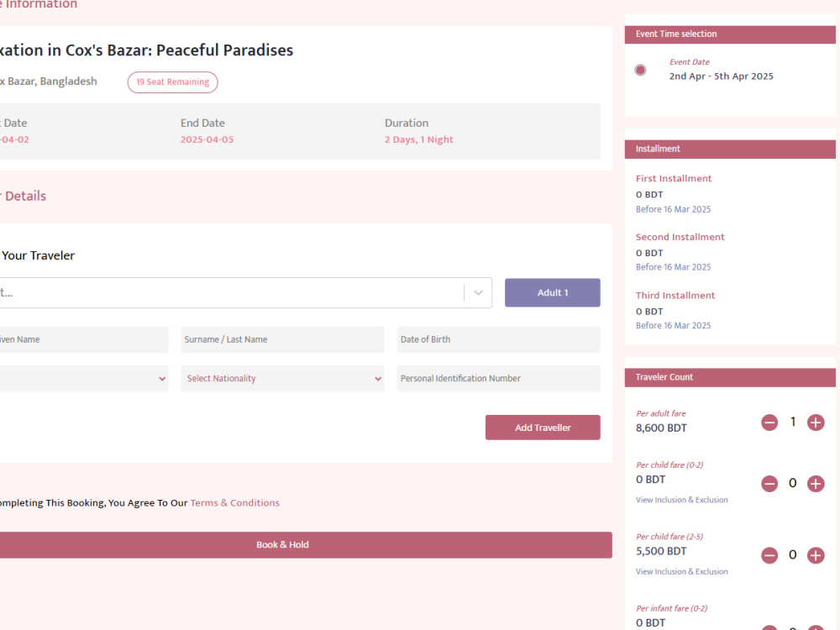The height and width of the screenshot is (630, 840).
Task: Increase child (0-2) count with plus icon
Action: 816,484
